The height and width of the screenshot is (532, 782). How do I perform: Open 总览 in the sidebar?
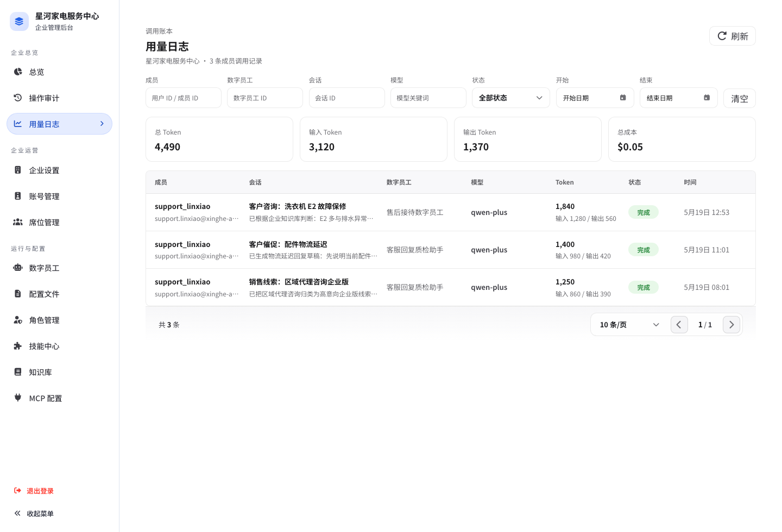(x=59, y=72)
